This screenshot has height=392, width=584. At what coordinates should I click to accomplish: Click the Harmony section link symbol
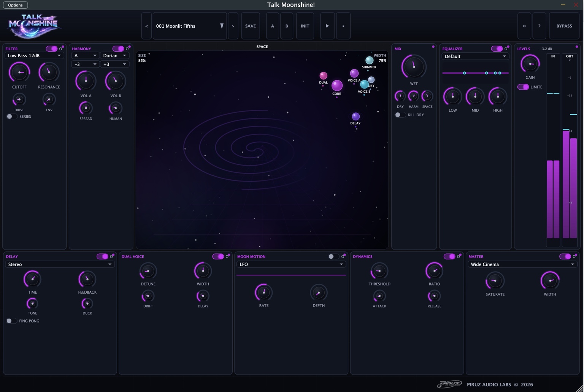(127, 49)
